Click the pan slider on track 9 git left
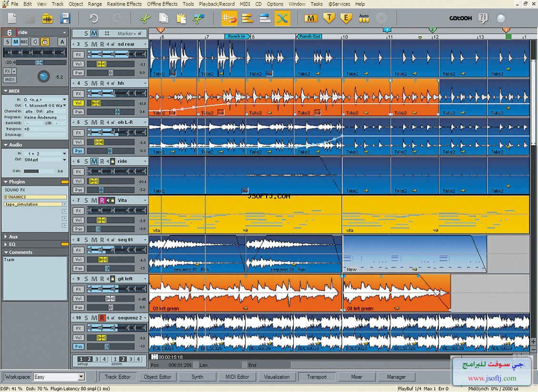The image size is (538, 392). (x=110, y=308)
